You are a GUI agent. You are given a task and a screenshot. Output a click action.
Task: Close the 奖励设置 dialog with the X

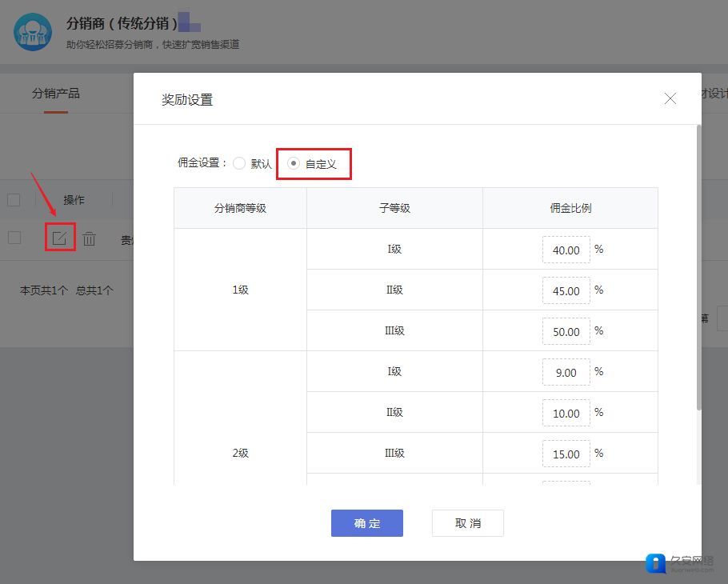[x=670, y=98]
